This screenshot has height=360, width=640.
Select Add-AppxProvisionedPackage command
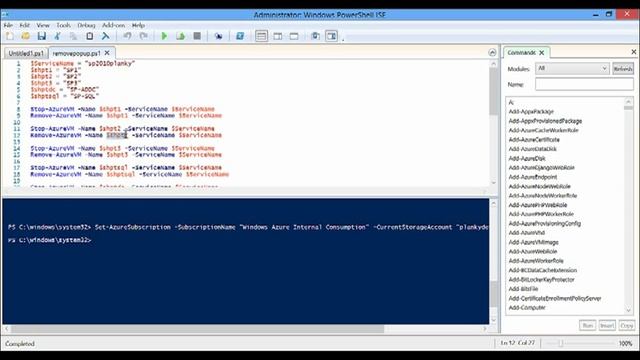tap(545, 121)
